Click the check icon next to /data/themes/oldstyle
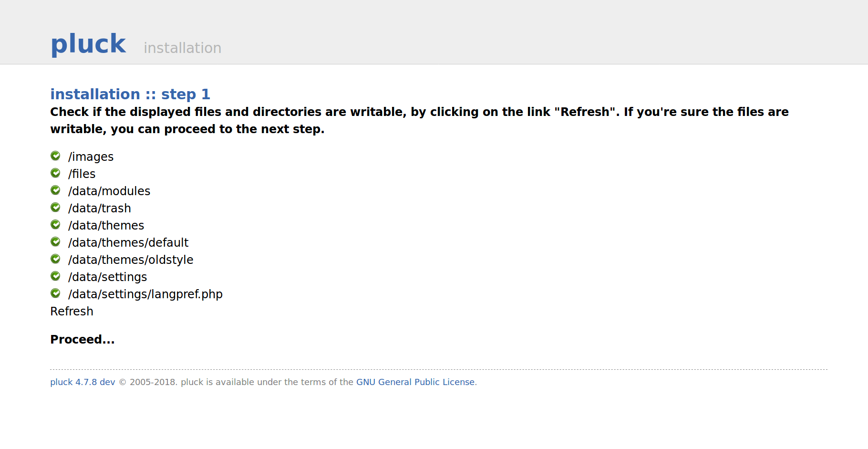The image size is (868, 449). coord(55,259)
